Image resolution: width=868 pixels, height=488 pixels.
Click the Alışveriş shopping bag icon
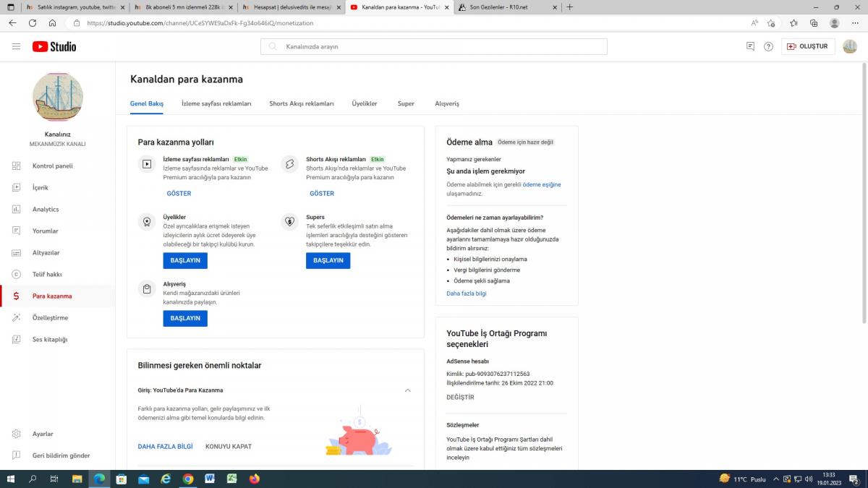coord(147,289)
